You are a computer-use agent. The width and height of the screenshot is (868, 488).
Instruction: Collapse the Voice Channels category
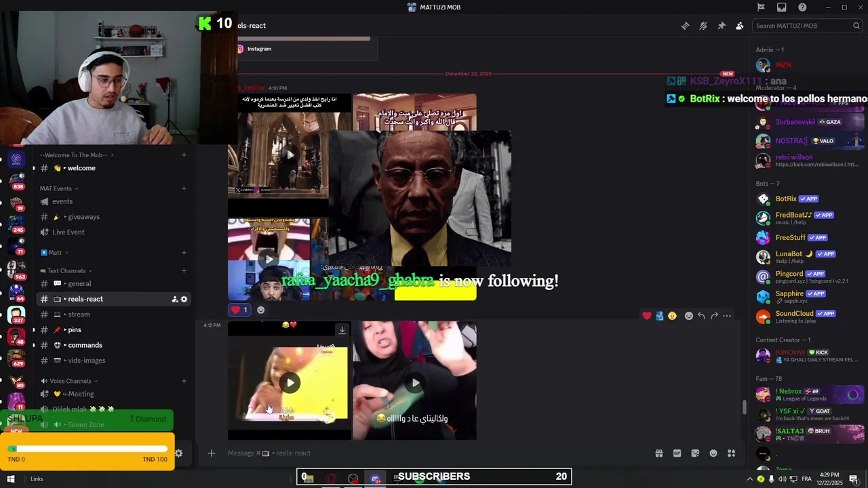tap(70, 381)
